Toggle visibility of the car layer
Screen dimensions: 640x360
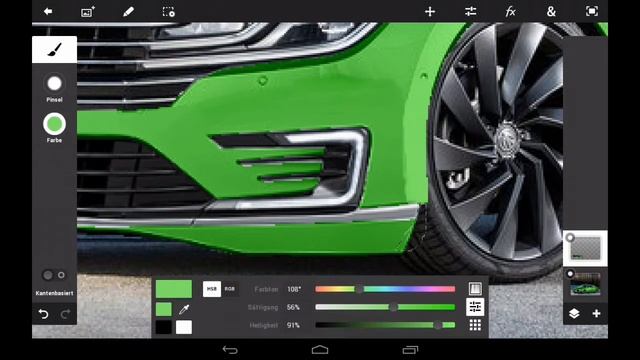point(570,273)
